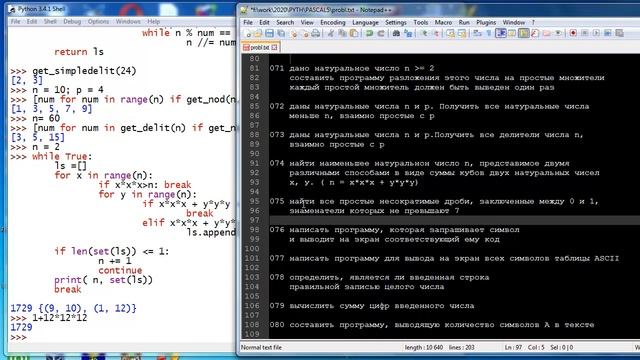Open the Notepad++ Run menu
The width and height of the screenshot is (640, 360).
click(x=464, y=22)
